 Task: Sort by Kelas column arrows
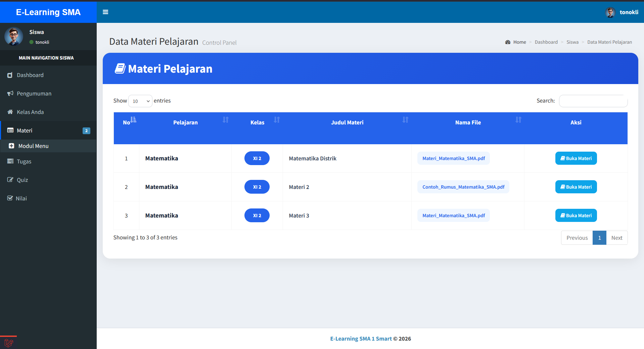point(277,120)
